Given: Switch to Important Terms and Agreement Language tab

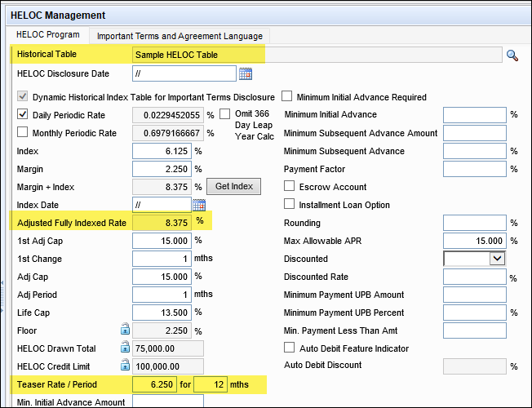Looking at the screenshot, I should [180, 36].
